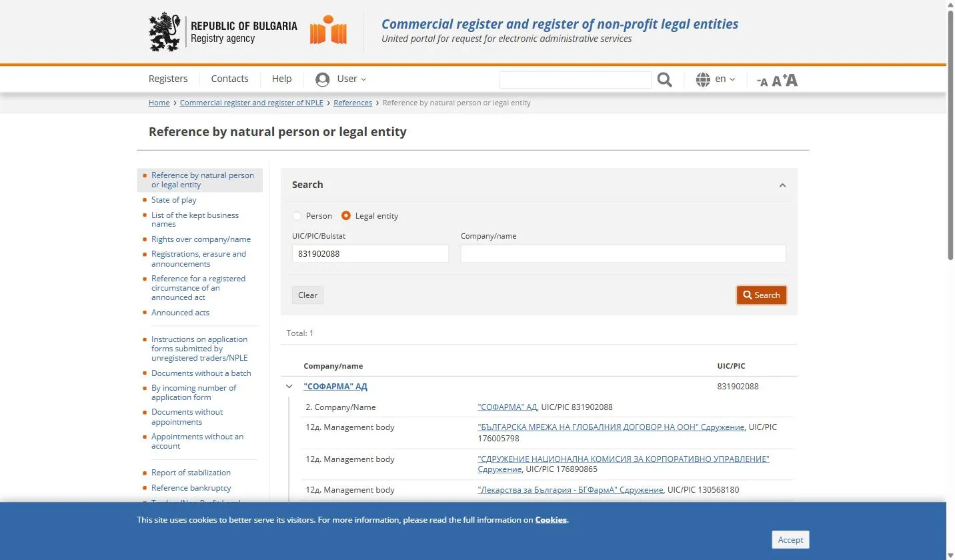Open Rights over company/name sidebar link

pyautogui.click(x=201, y=239)
